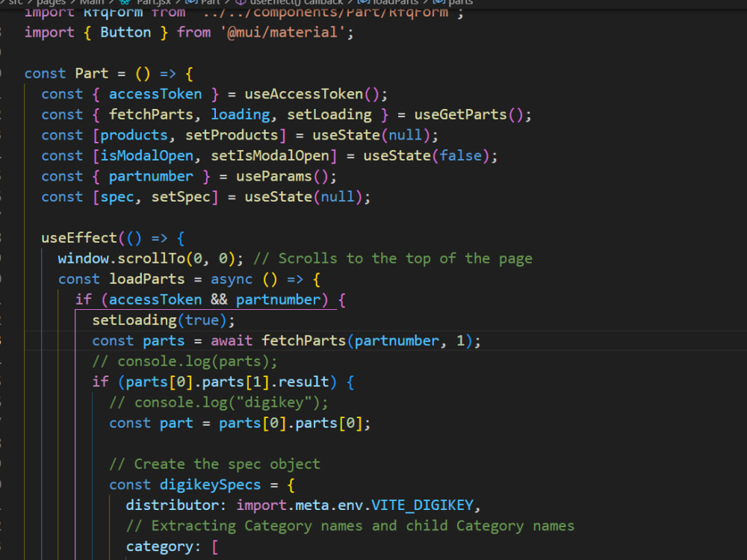Click 'false' inside useState(false)
747x560 pixels.
coord(461,156)
